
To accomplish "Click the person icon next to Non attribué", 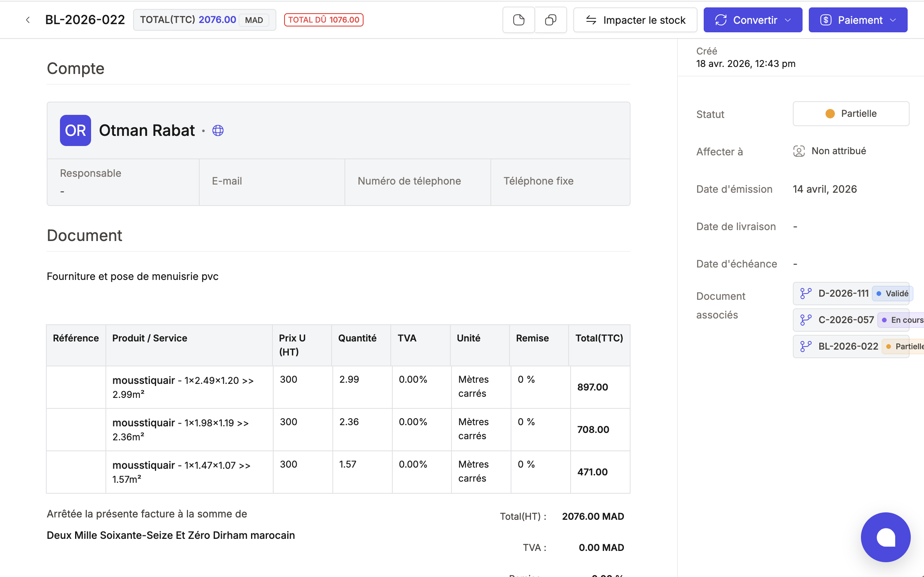I will (799, 151).
